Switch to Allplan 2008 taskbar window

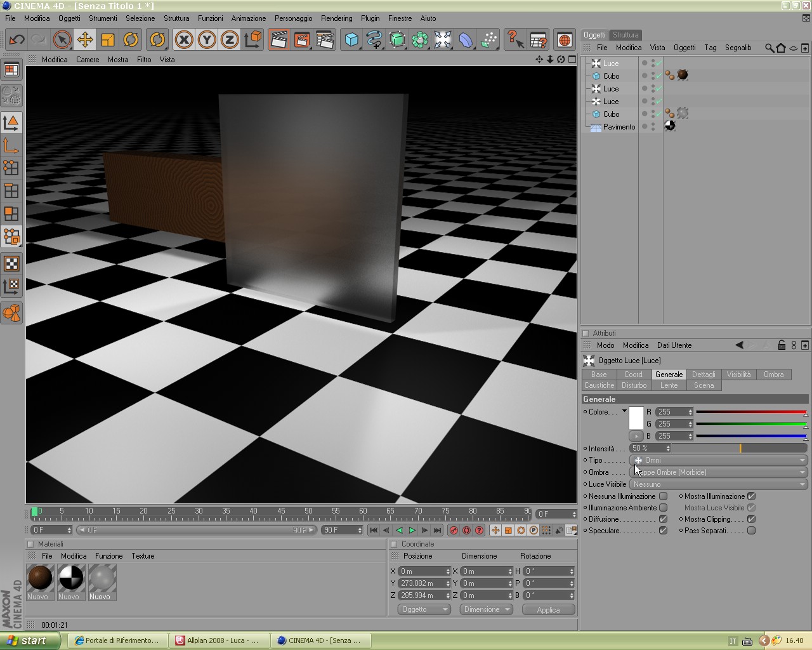point(218,640)
